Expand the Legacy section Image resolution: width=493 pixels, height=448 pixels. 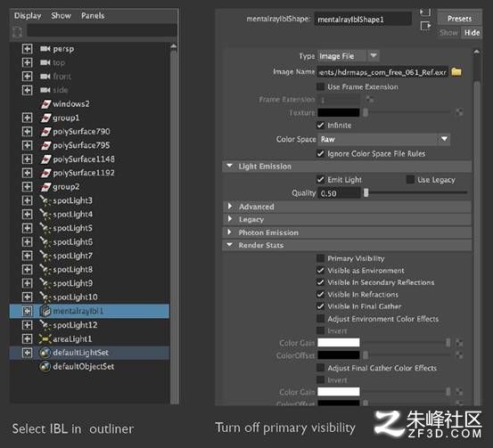point(229,219)
